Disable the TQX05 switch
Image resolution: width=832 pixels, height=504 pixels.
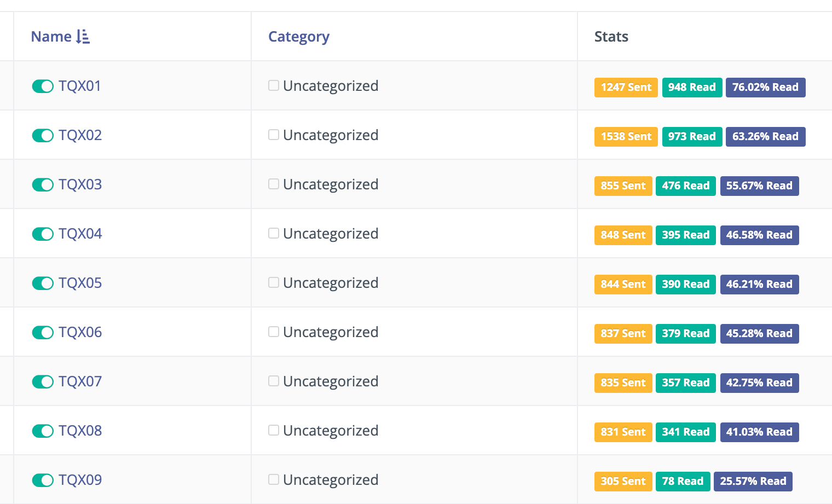pyautogui.click(x=43, y=283)
